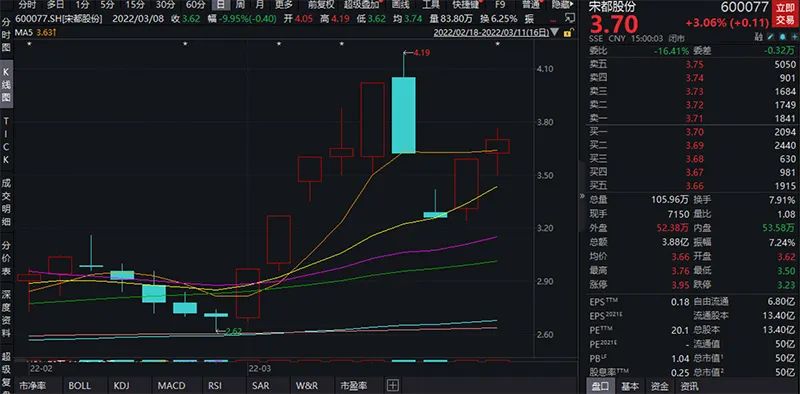Viewport: 800px width, 394px height.
Task: Click the 融 margin icon under price change
Action: (x=759, y=37)
